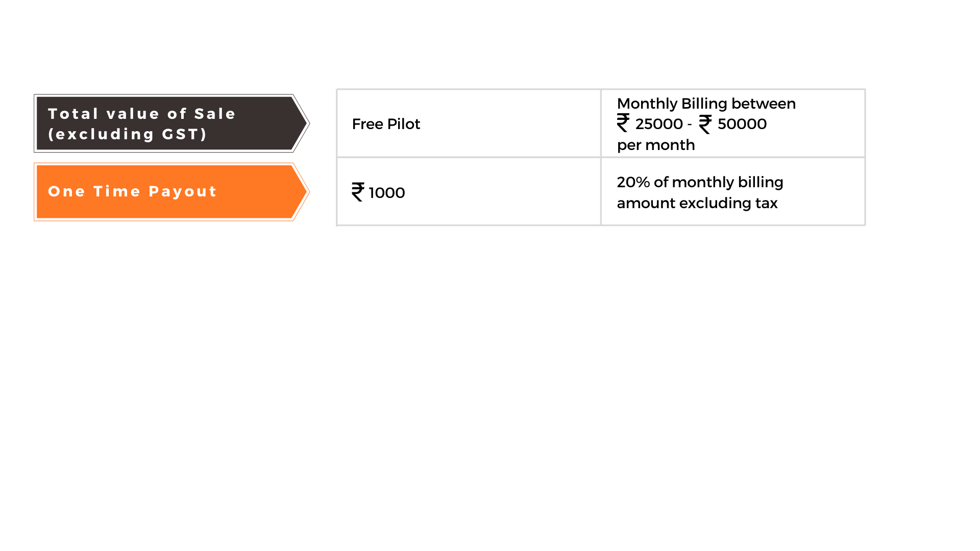Click the horizontal divider between table rows
The width and height of the screenshot is (980, 551).
pyautogui.click(x=601, y=157)
